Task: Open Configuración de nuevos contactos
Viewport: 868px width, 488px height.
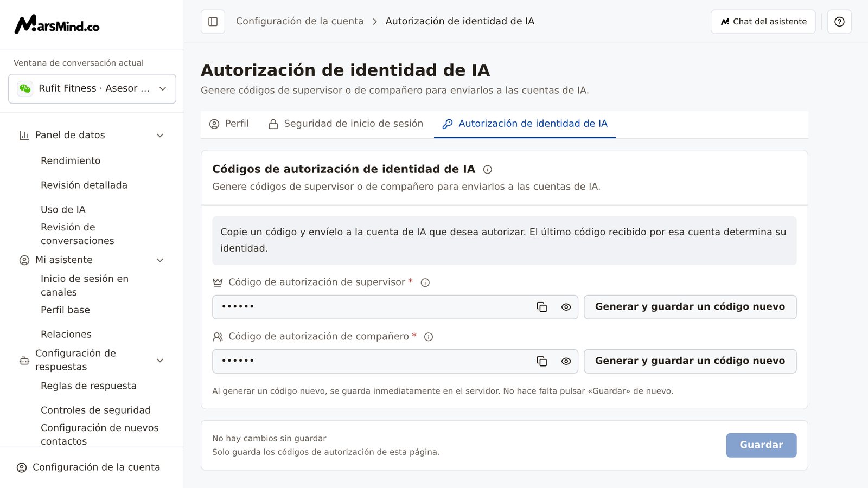Action: [100, 435]
